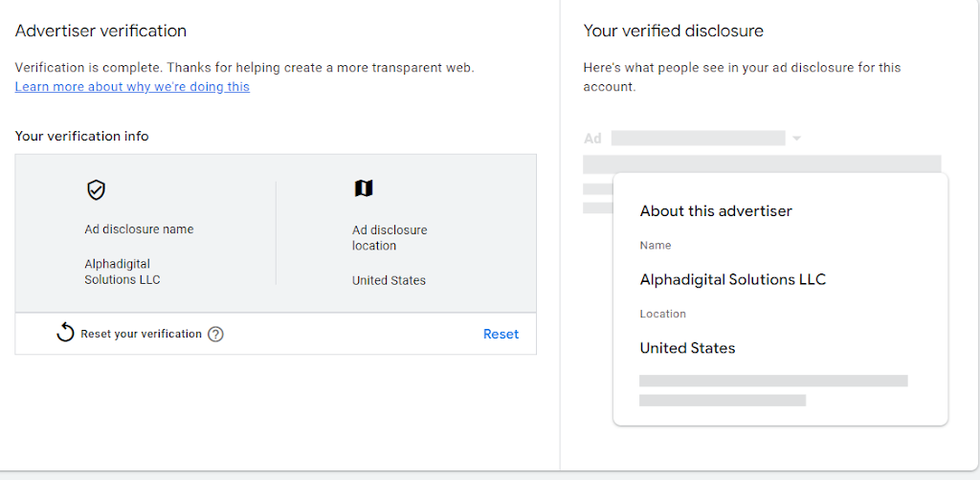Screen dimensions: 980x480
Task: Select 'Alphadigital Solutions LLC' in verification info box
Action: [x=122, y=272]
